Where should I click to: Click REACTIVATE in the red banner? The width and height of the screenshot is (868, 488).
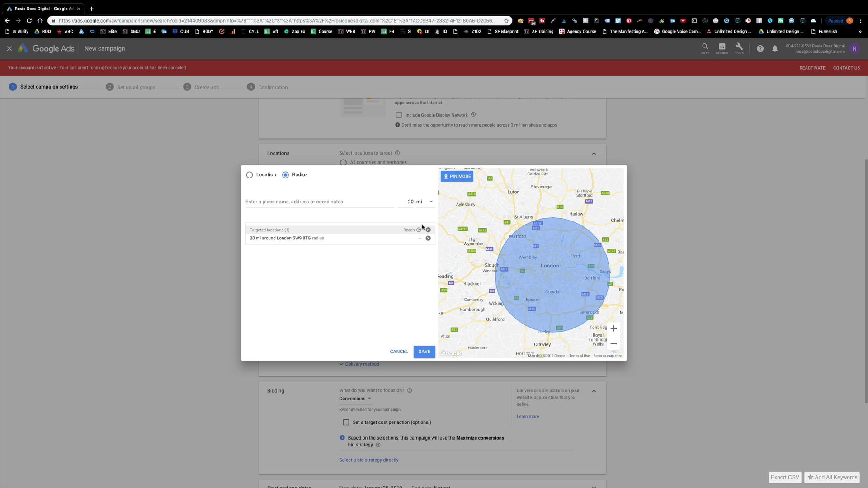click(812, 68)
